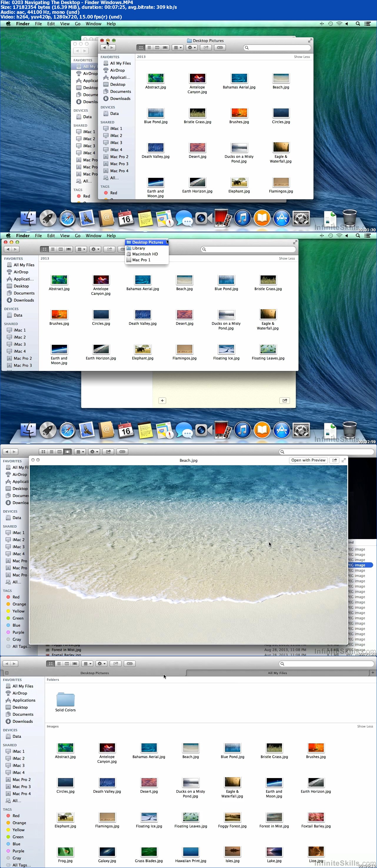Click the plus button in the Notes window

(x=162, y=401)
